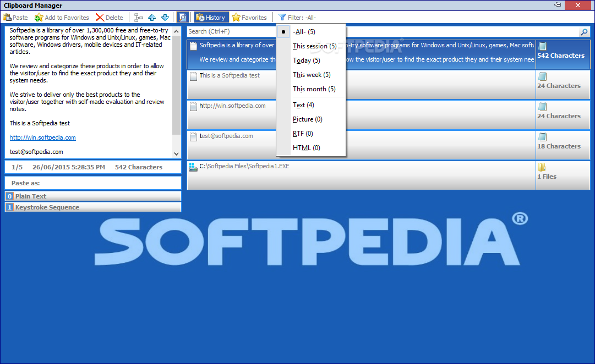Click the Paste toolbar button
This screenshot has width=595, height=364.
coord(15,18)
